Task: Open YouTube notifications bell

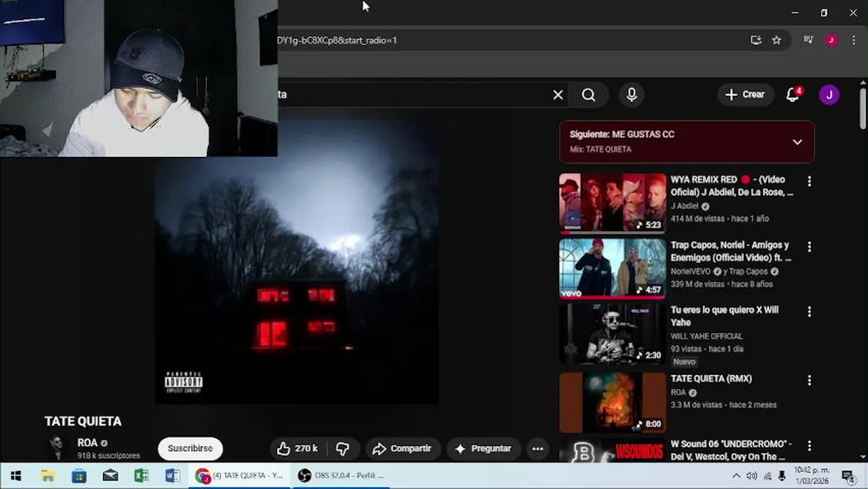Action: click(x=793, y=95)
